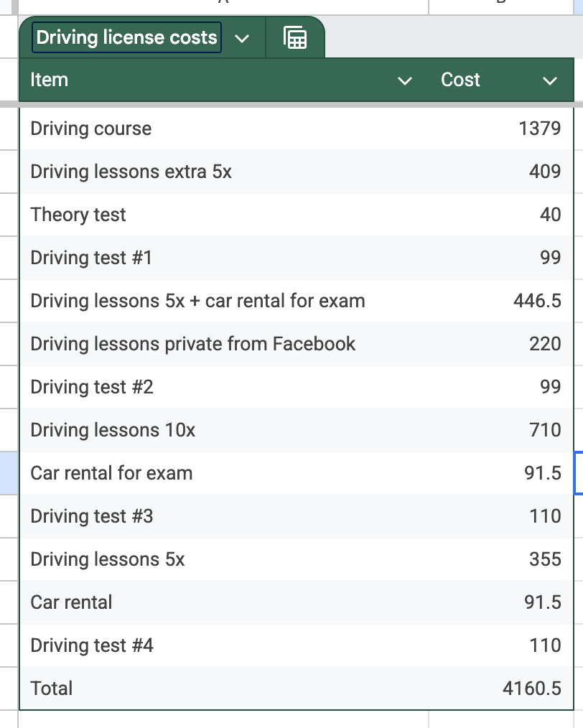The height and width of the screenshot is (728, 583).
Task: Select the 1379 cost cell
Action: coord(539,129)
